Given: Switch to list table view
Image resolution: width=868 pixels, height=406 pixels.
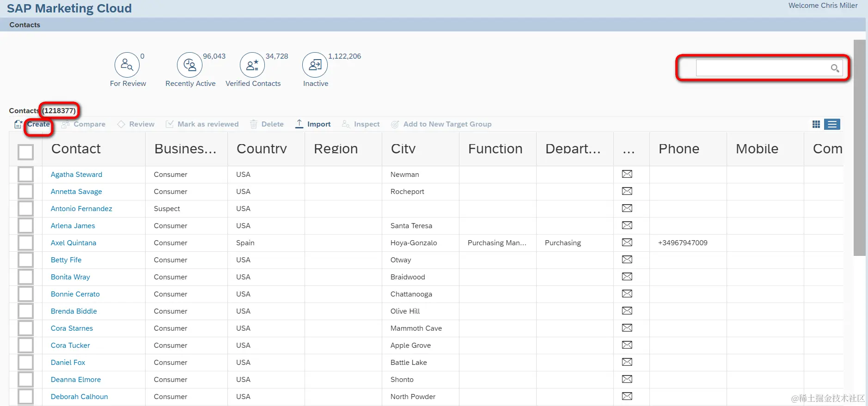Looking at the screenshot, I should click(832, 124).
